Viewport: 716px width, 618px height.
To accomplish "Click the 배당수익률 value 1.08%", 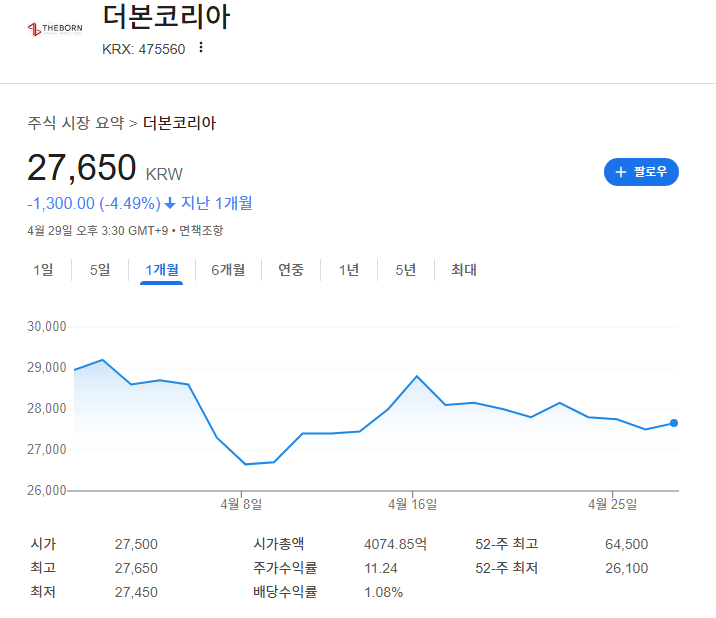I will pyautogui.click(x=384, y=592).
